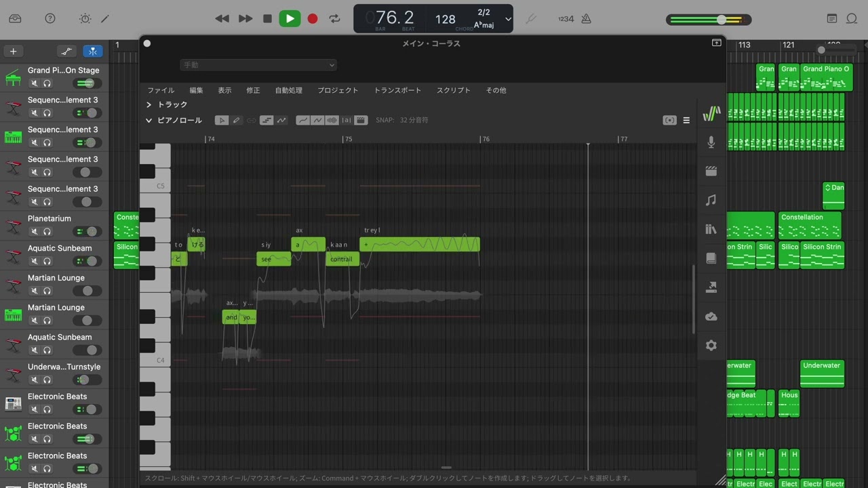Select the pencil tool in piano roll toolbar
This screenshot has height=488, width=868.
[x=237, y=121]
